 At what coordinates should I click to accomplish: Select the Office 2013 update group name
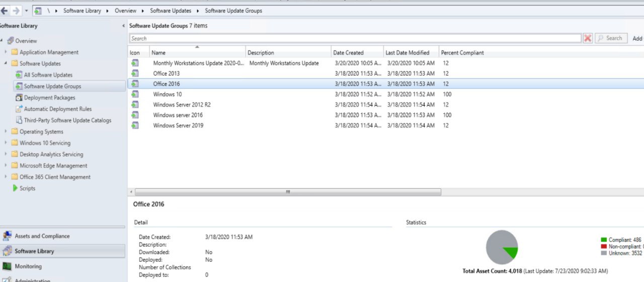tap(166, 74)
